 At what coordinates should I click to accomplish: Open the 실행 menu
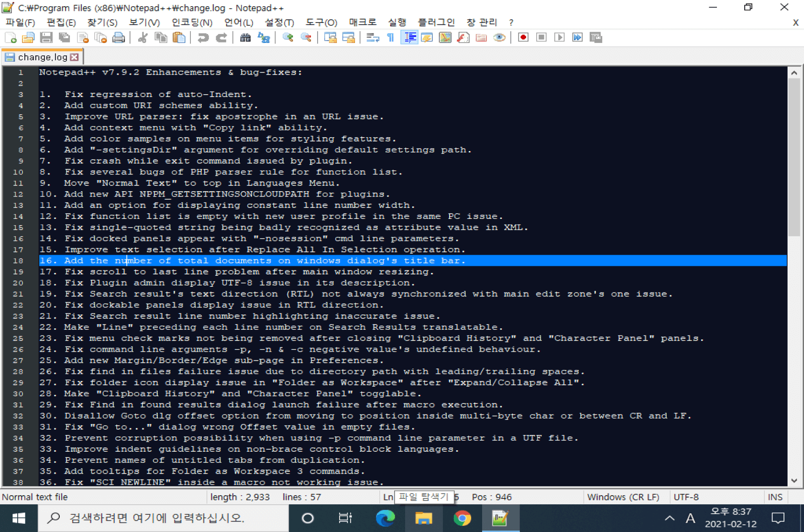click(397, 22)
